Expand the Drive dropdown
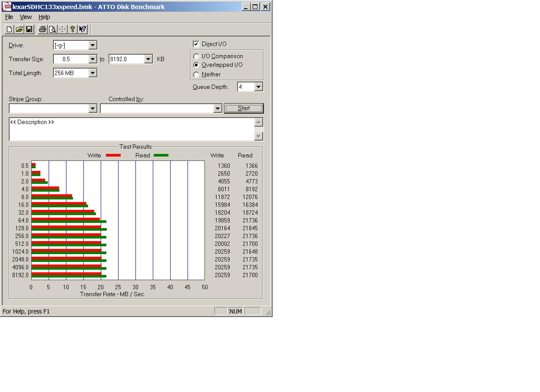The height and width of the screenshot is (392, 540). click(x=92, y=45)
